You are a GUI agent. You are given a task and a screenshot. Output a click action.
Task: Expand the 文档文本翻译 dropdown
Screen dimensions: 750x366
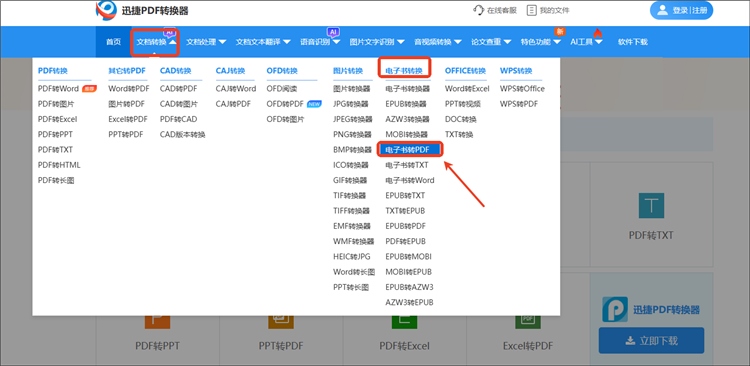263,42
